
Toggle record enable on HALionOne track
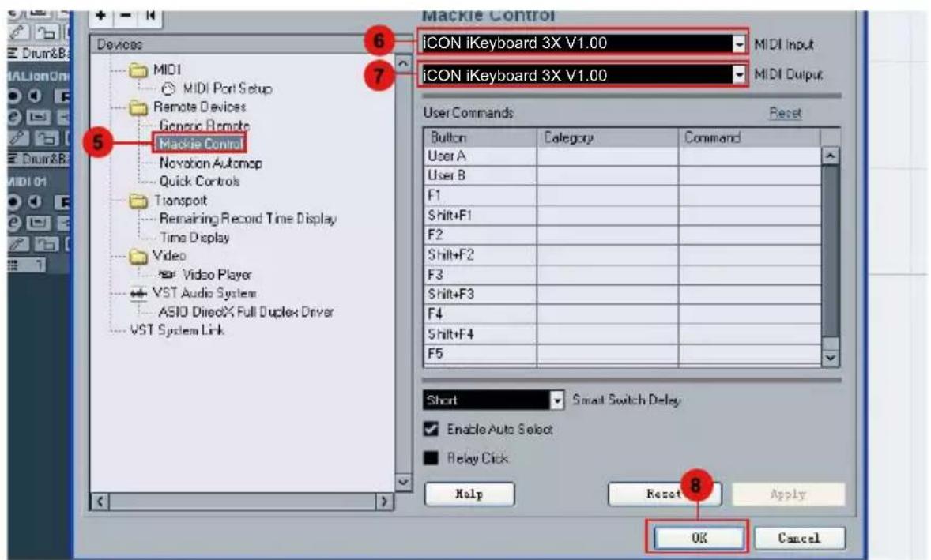tap(14, 96)
